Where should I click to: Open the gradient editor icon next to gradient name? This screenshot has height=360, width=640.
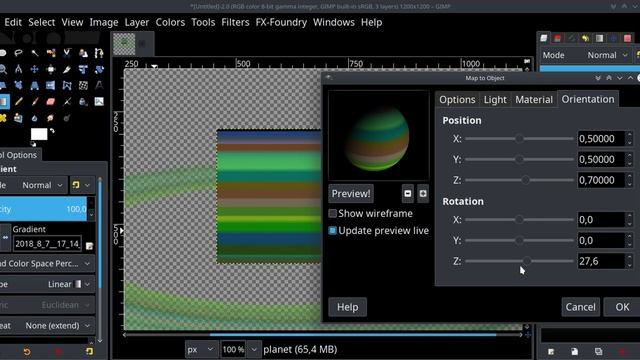coord(89,245)
